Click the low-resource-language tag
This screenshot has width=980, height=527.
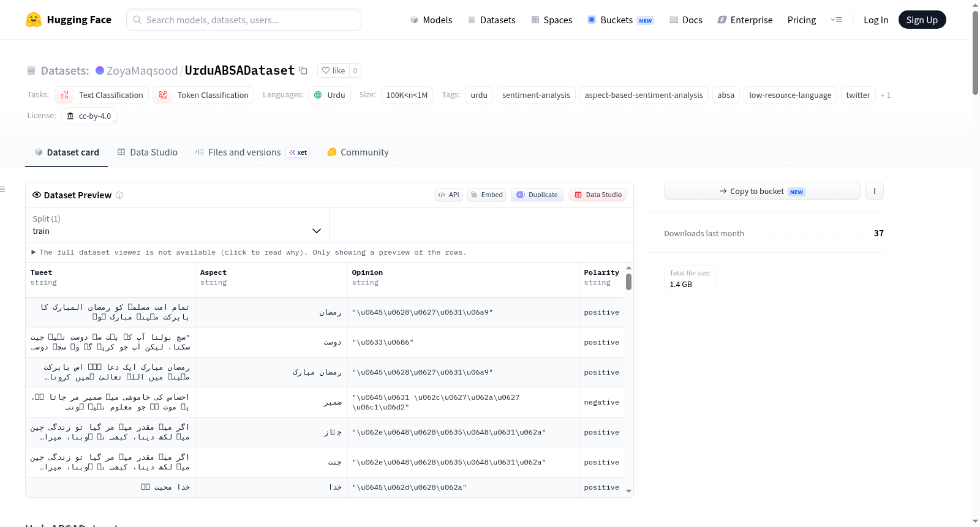(x=790, y=95)
